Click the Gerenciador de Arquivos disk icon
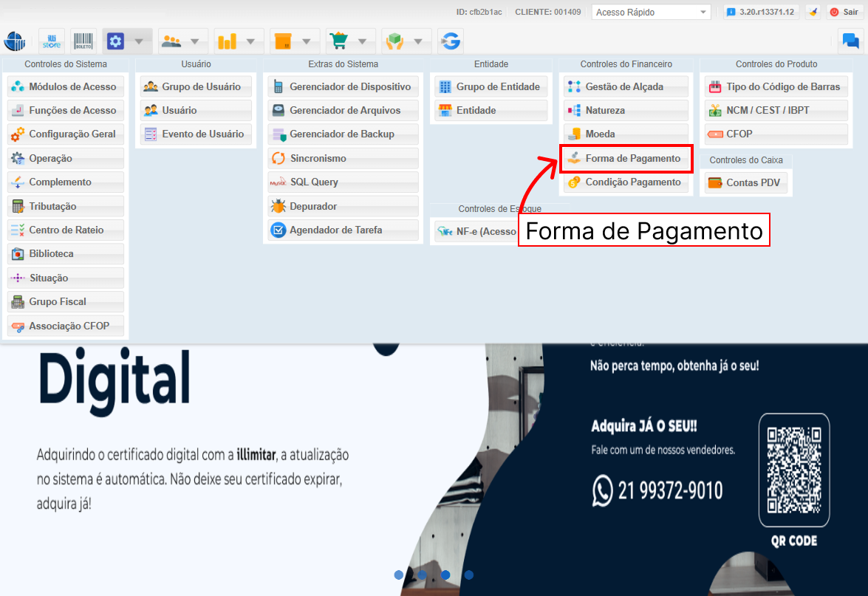The width and height of the screenshot is (868, 596). point(278,110)
